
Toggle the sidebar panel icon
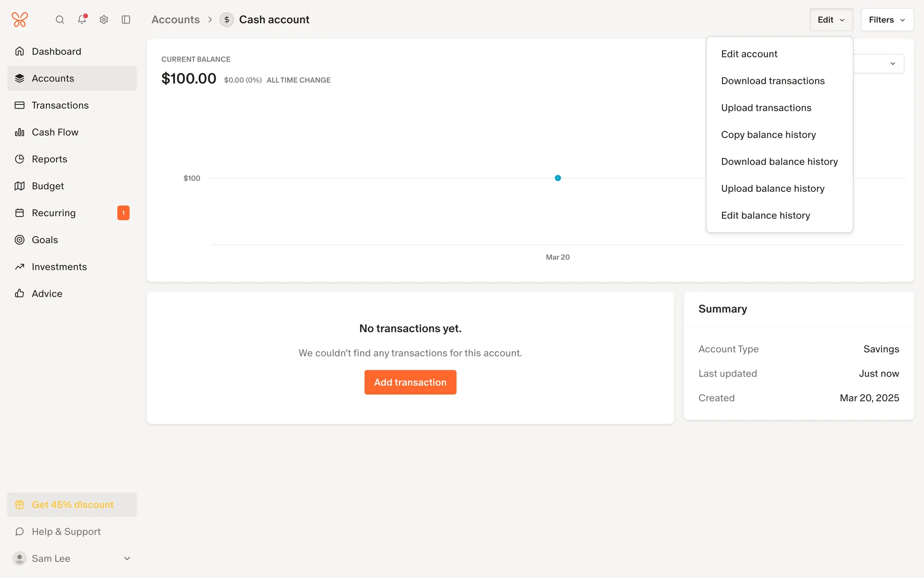[126, 20]
